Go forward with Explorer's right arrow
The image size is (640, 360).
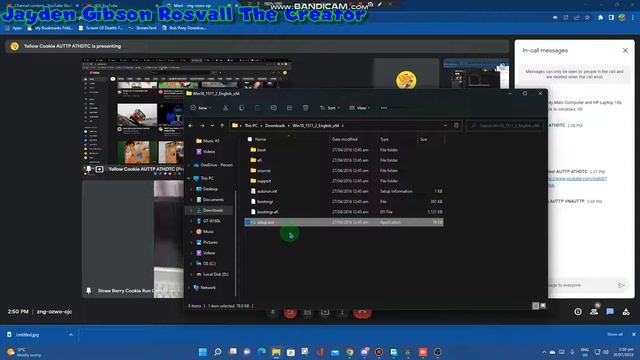[x=202, y=126]
